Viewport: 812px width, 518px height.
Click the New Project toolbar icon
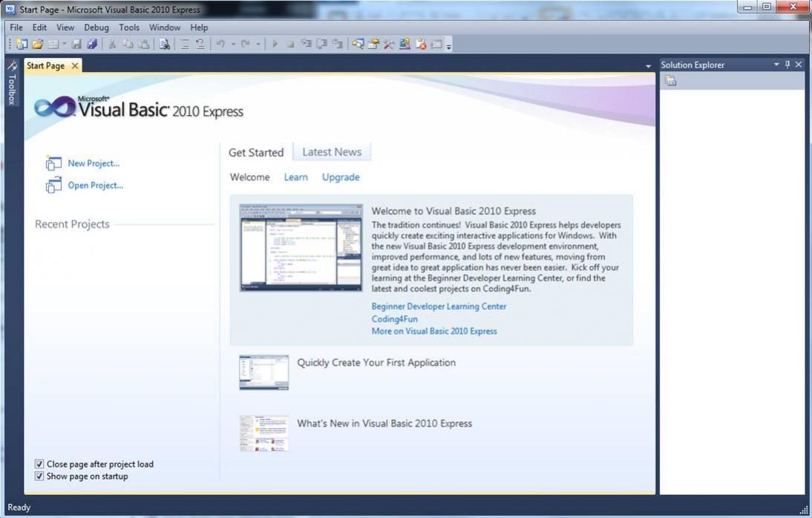coord(22,45)
